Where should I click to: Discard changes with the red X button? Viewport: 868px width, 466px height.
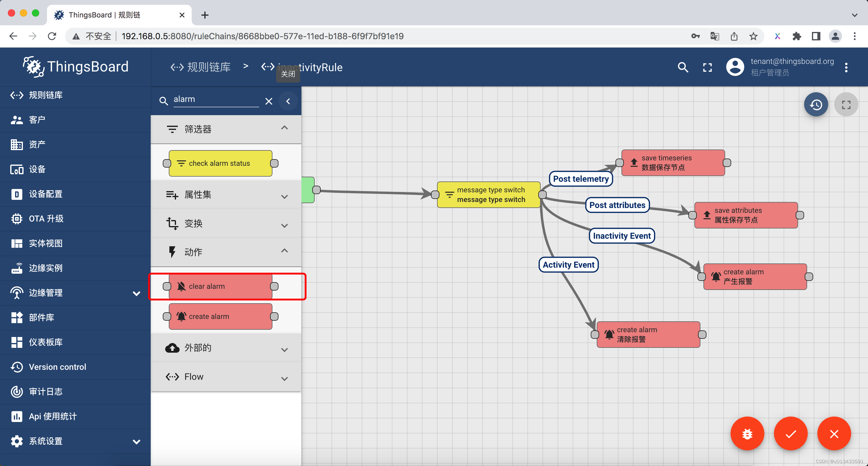click(x=834, y=434)
